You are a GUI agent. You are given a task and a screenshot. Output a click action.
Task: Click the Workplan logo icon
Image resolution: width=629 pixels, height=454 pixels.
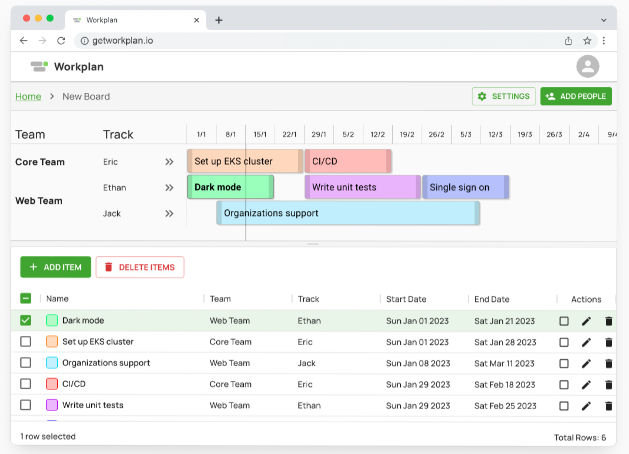[39, 67]
